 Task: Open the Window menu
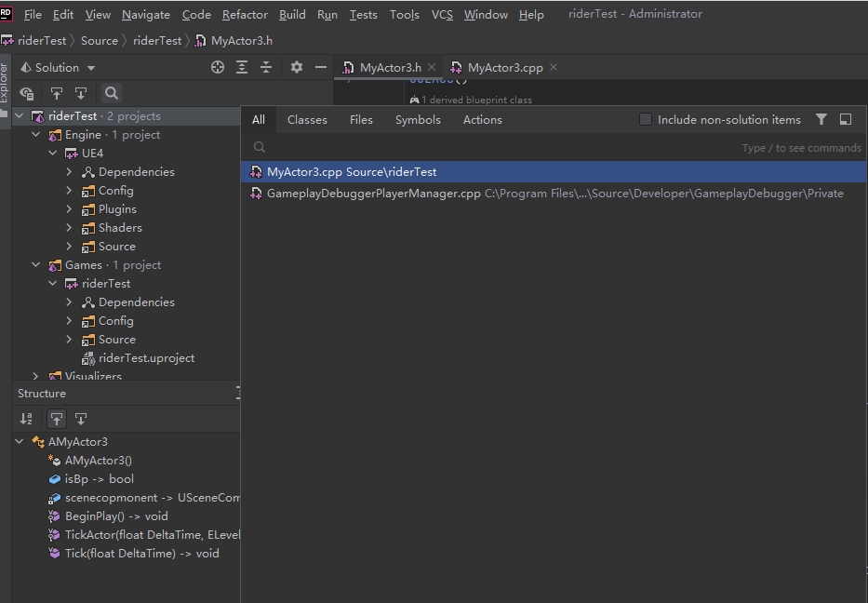tap(486, 15)
